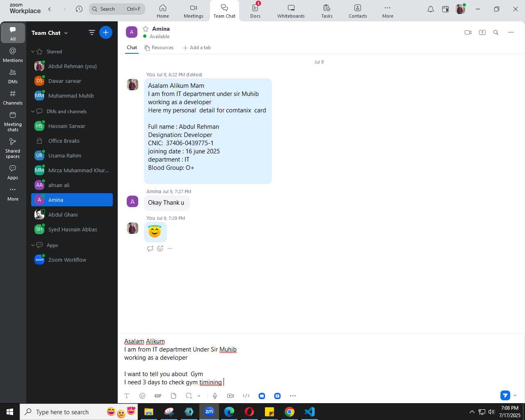Open chat with Dawar sarwar
Screen dimensions: 525x420
coord(72,81)
